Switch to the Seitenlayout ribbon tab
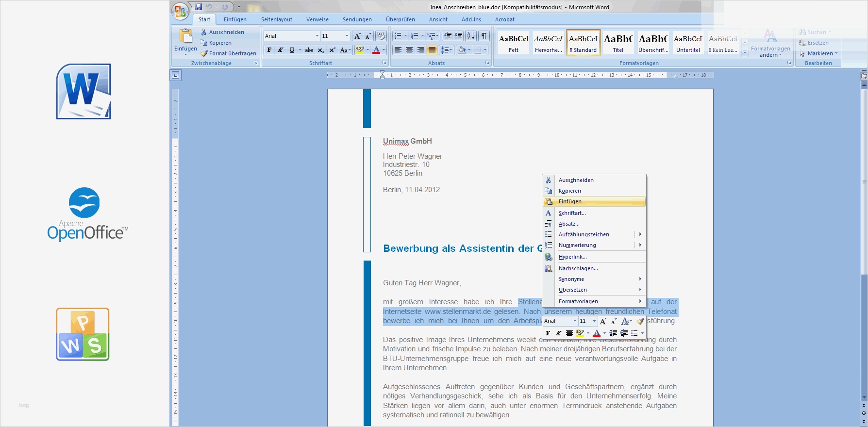 [277, 19]
